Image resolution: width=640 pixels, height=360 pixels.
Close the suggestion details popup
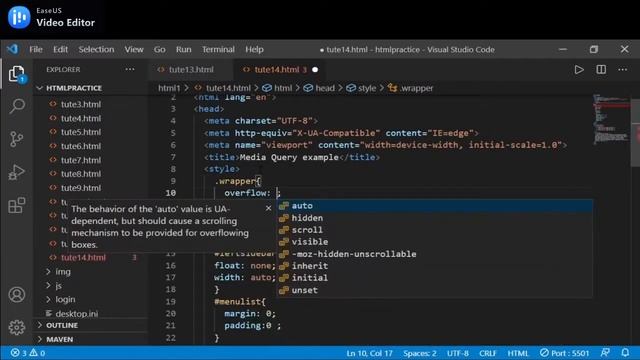tap(268, 208)
